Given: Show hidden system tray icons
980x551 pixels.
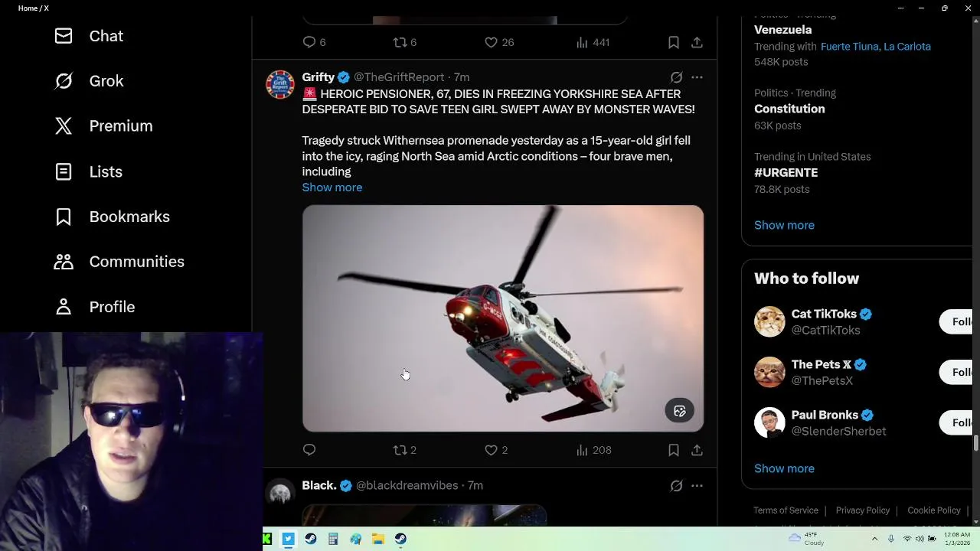Looking at the screenshot, I should (874, 539).
